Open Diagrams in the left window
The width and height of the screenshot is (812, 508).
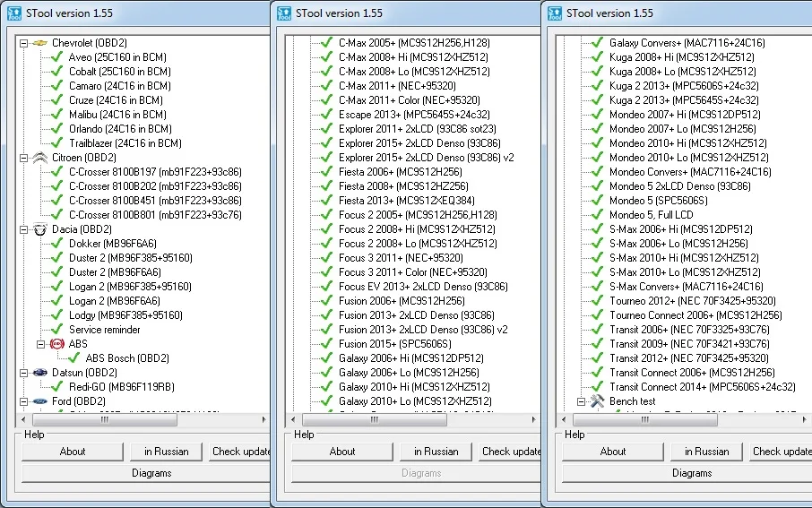pyautogui.click(x=151, y=473)
